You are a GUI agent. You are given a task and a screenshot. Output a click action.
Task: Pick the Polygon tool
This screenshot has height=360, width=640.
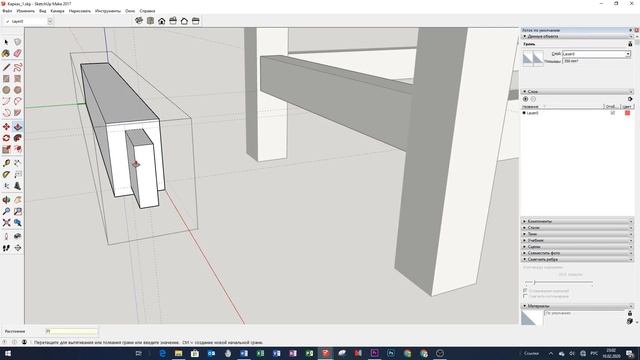tap(18, 90)
